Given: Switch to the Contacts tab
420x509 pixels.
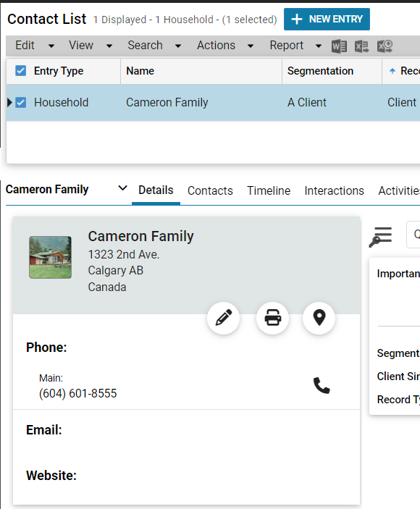Looking at the screenshot, I should coord(210,191).
